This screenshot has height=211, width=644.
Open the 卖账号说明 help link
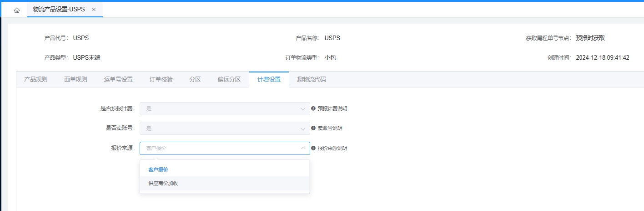[x=330, y=128]
